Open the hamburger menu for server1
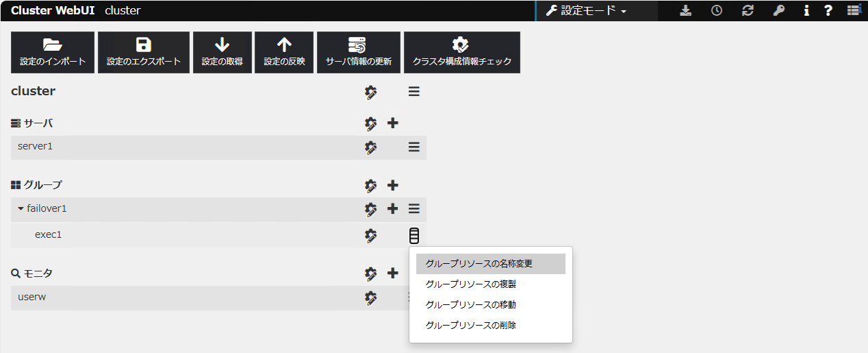 414,147
